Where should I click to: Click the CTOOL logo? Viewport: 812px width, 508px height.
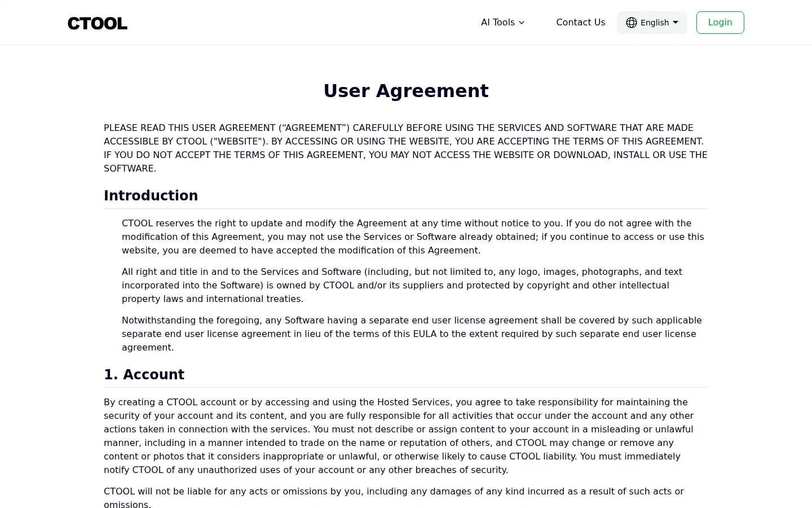pyautogui.click(x=98, y=23)
